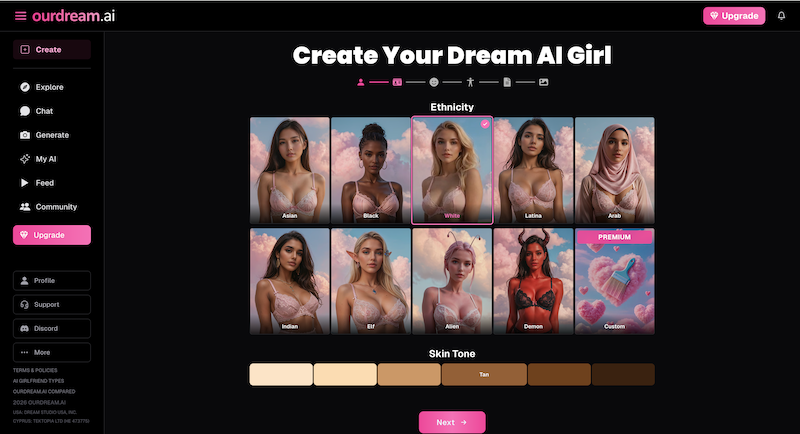
Task: Open the Profile sidebar item
Action: (52, 280)
